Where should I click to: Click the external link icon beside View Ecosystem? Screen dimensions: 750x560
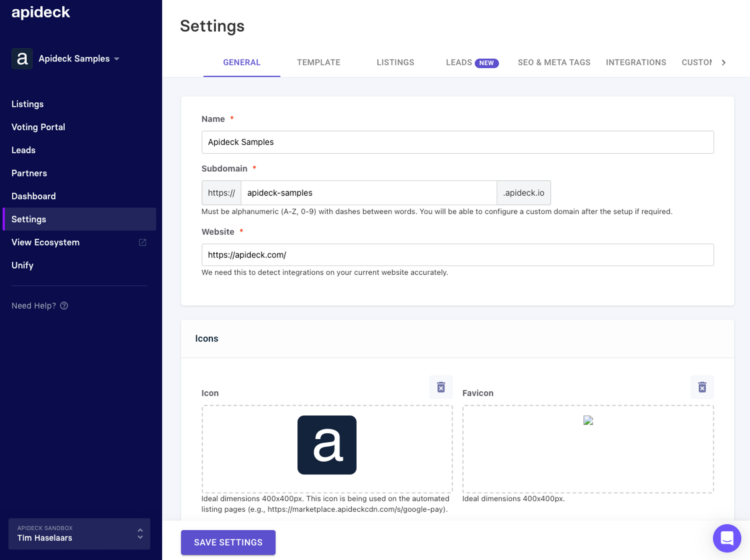point(142,242)
